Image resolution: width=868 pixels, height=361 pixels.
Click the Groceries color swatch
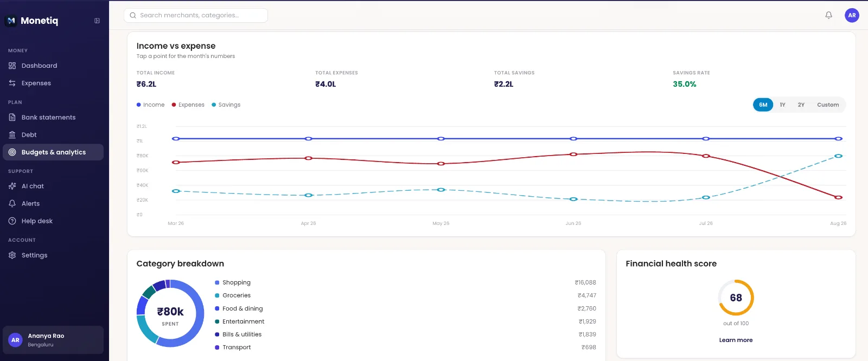click(x=217, y=295)
